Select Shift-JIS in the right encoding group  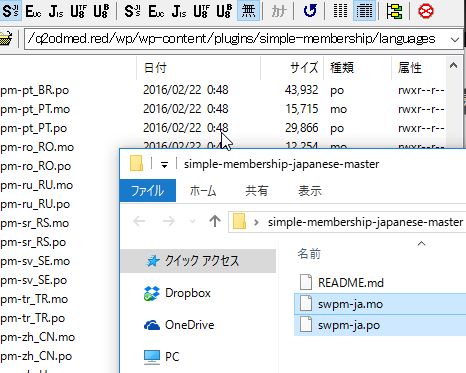click(x=132, y=11)
